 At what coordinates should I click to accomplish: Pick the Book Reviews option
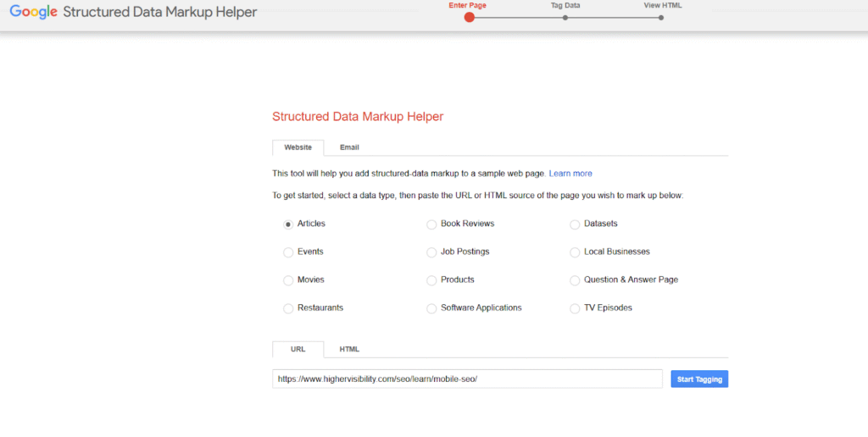432,224
